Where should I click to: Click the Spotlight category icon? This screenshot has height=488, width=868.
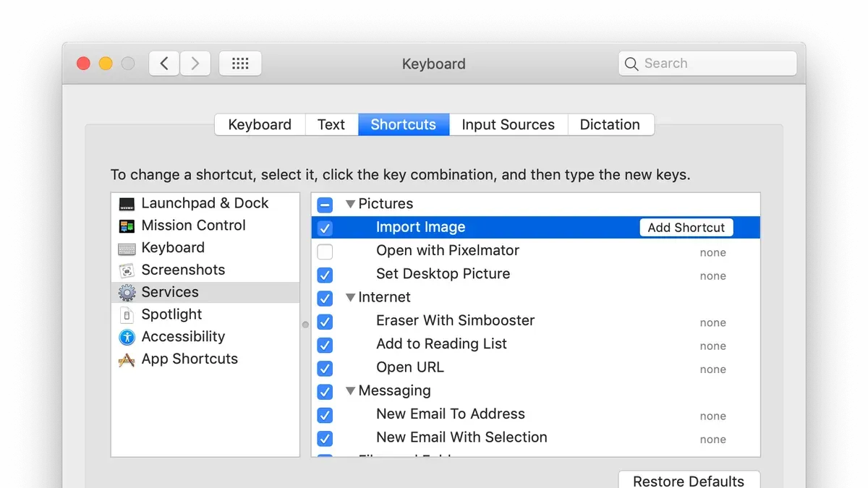click(x=127, y=315)
